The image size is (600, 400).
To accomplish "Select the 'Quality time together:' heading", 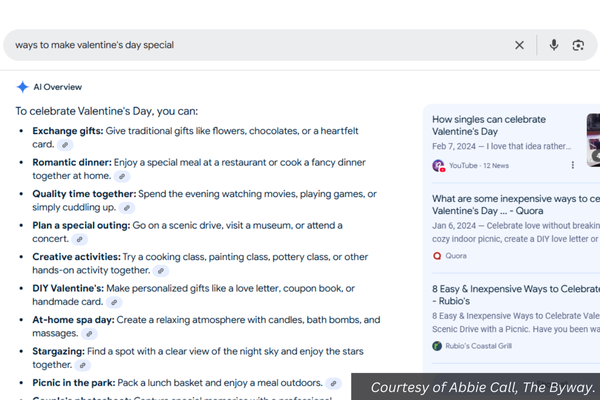I will (84, 194).
